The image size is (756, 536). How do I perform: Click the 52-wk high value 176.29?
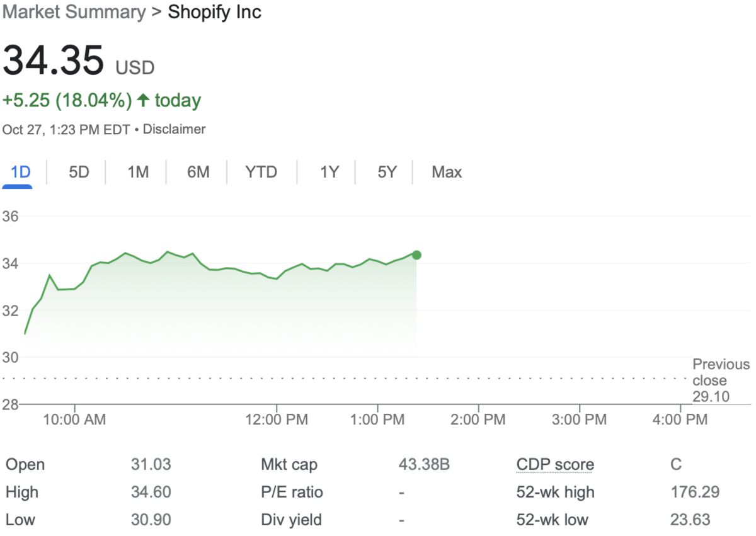pyautogui.click(x=695, y=492)
